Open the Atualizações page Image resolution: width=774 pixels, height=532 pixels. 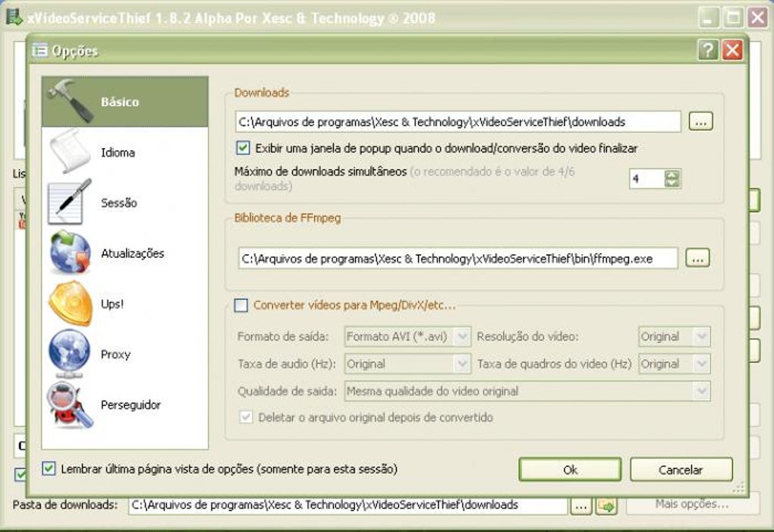coord(125,253)
